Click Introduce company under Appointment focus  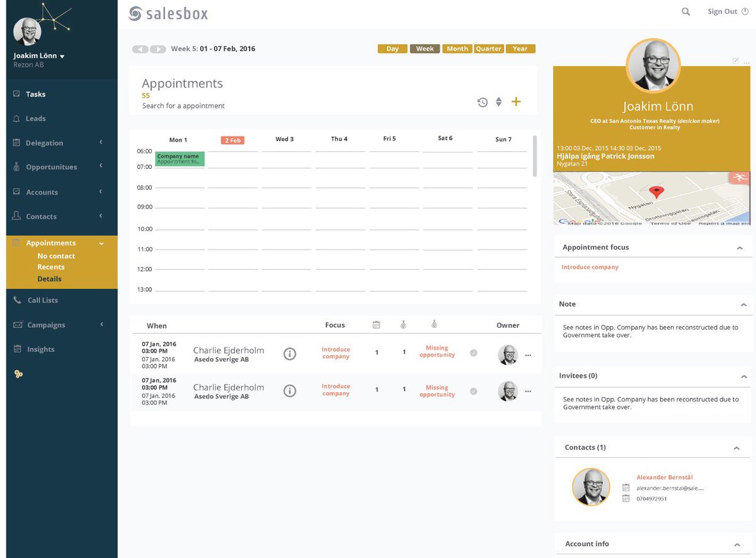coord(590,267)
